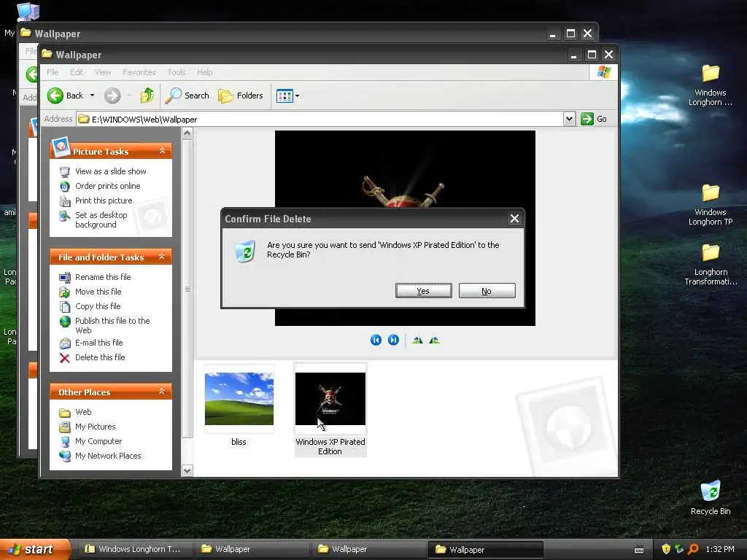
Task: Open My Computer in Other Places
Action: (x=98, y=441)
